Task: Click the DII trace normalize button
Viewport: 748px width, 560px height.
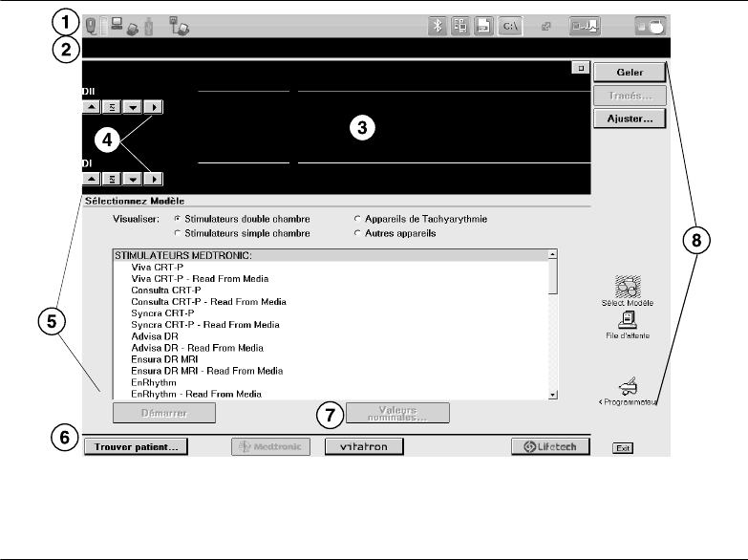Action: tap(112, 106)
